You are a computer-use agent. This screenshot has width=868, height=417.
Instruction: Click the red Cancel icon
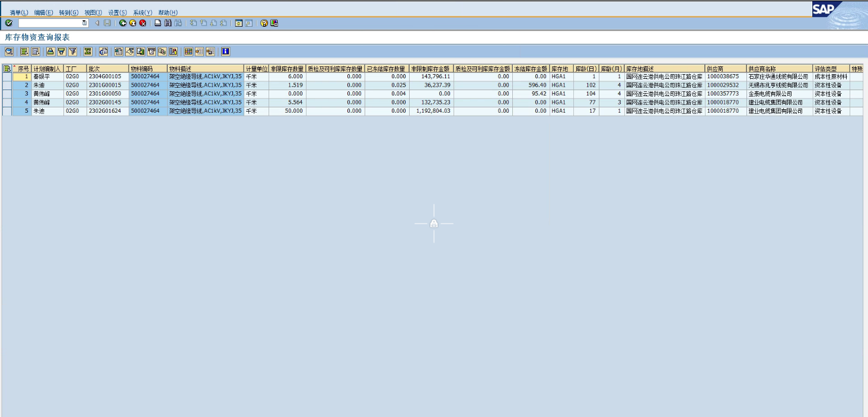(142, 23)
